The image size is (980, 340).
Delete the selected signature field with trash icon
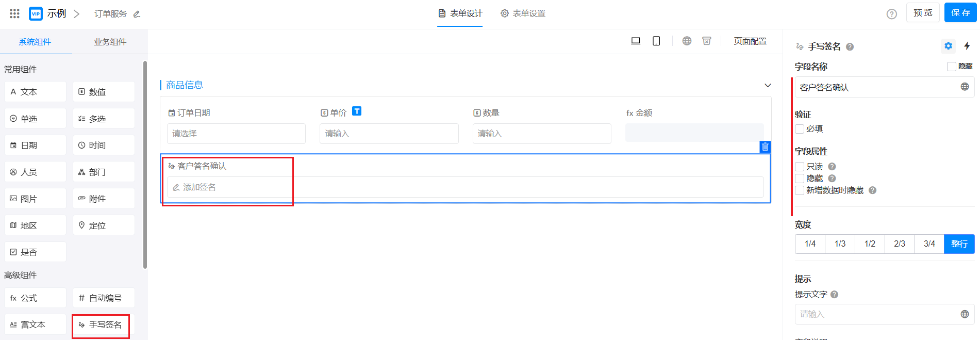click(765, 147)
